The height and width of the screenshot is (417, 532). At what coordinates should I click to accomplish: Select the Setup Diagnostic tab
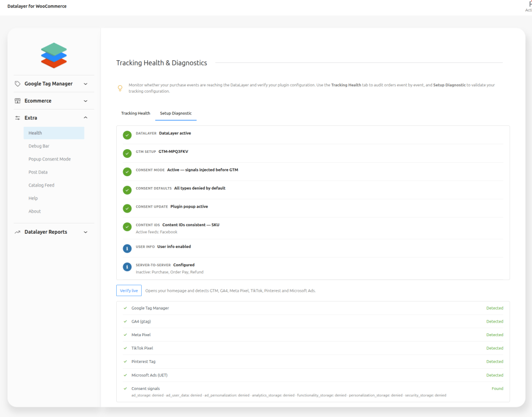176,113
